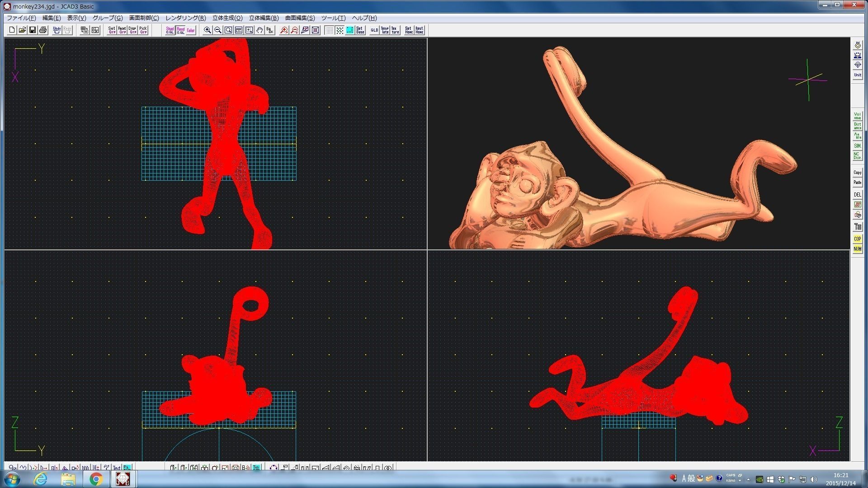Open the レンダリング(R) menu
Viewport: 868px width, 488px height.
[x=185, y=18]
